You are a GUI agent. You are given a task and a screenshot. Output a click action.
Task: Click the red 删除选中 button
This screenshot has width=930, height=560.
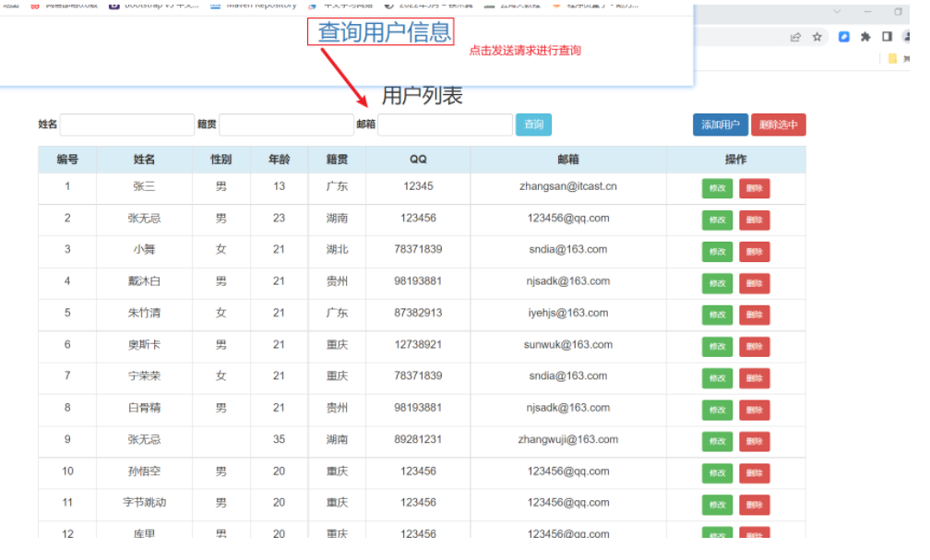tap(778, 124)
